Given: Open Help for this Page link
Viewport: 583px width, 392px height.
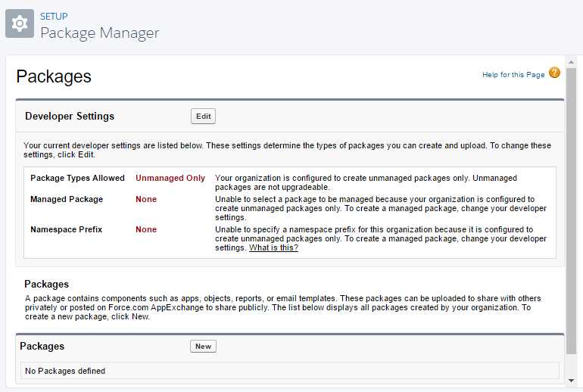Looking at the screenshot, I should [x=513, y=75].
